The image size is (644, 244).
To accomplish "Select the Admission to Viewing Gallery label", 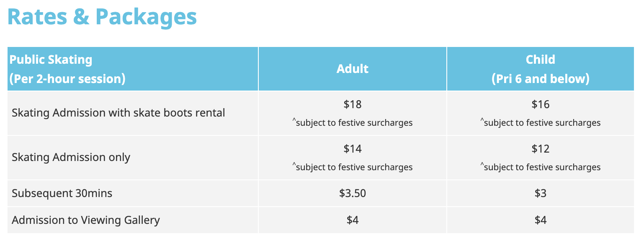I will pos(86,220).
